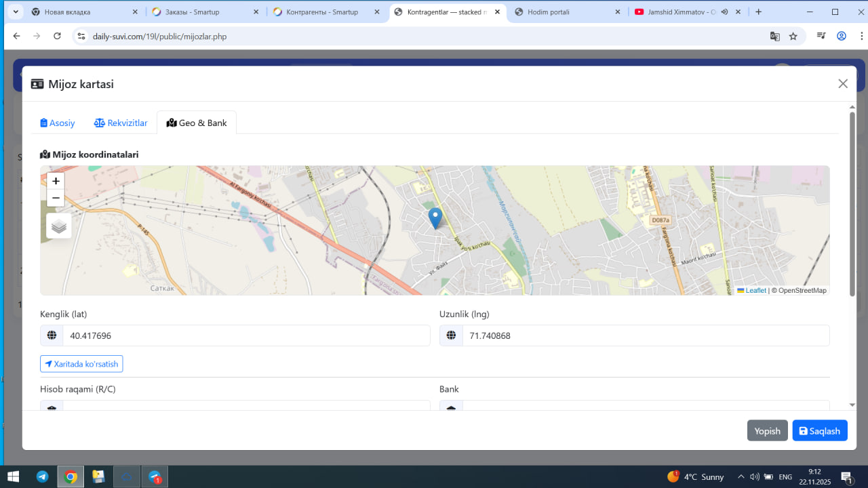Screen dimensions: 868x488
Task: Close the Mijoz kartasi dialog with X
Action: (x=843, y=83)
